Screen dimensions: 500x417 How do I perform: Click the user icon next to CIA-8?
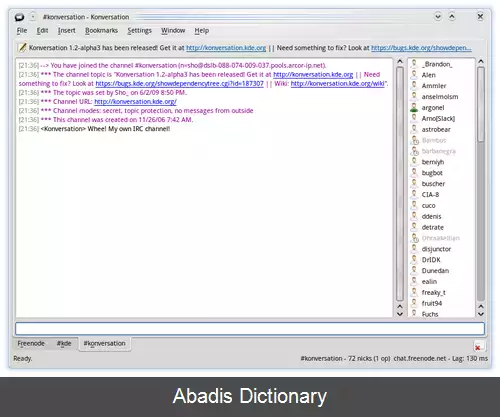414,195
